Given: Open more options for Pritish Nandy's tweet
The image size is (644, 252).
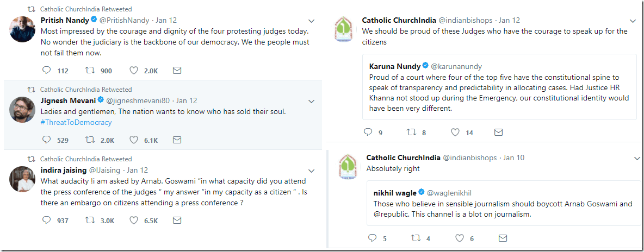Looking at the screenshot, I should [312, 21].
